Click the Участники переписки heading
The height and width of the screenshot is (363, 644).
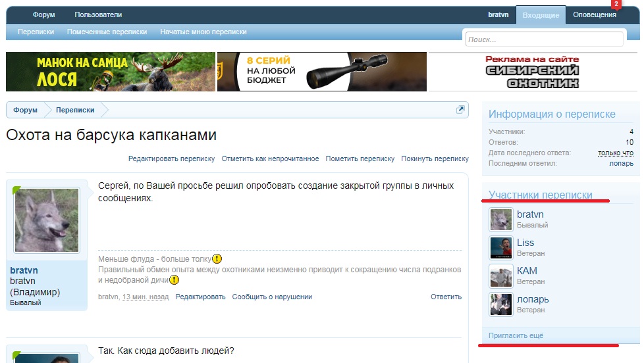tap(540, 195)
